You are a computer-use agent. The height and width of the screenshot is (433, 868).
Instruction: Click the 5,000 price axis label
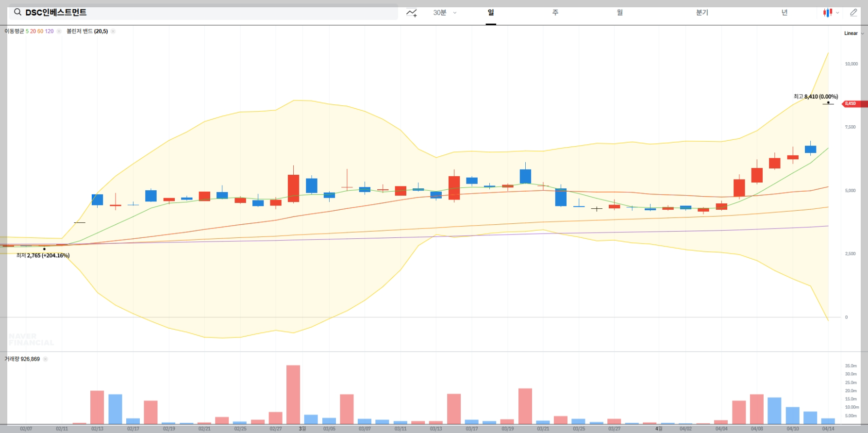pos(850,191)
